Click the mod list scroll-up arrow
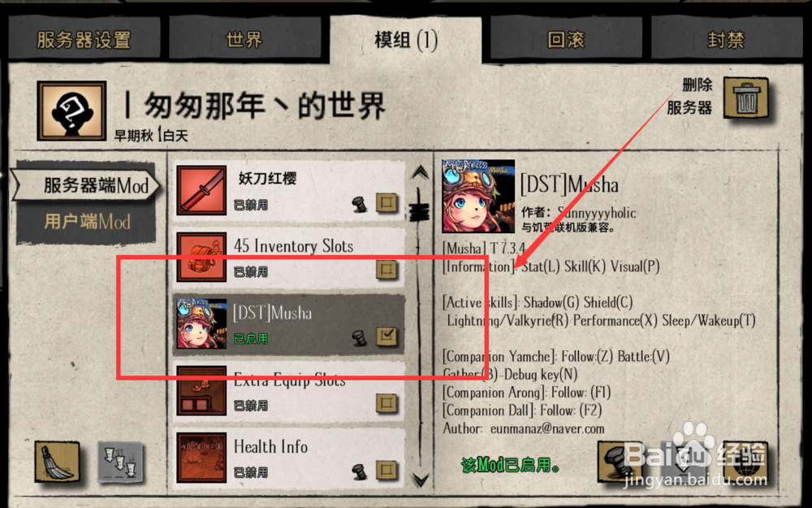The height and width of the screenshot is (508, 812). click(420, 172)
